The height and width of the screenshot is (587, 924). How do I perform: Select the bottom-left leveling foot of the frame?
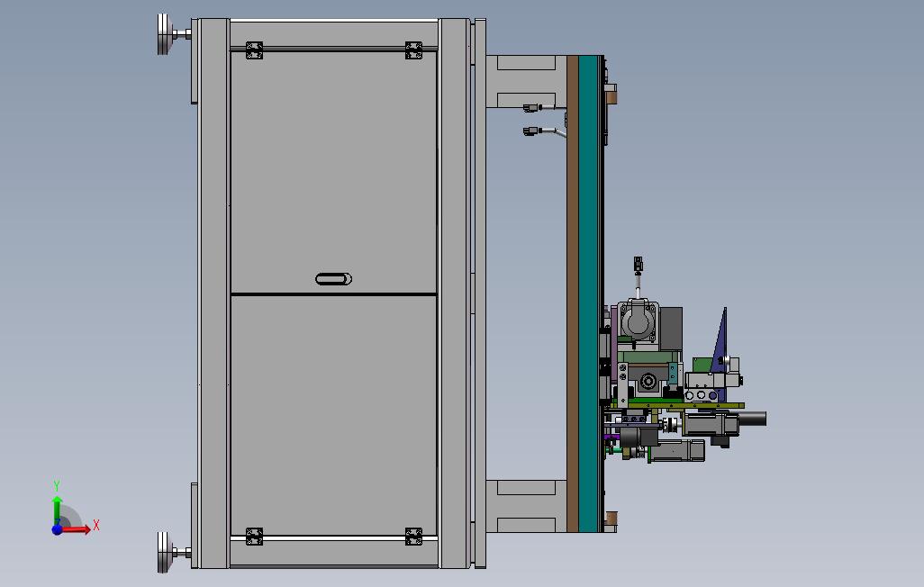coord(173,552)
